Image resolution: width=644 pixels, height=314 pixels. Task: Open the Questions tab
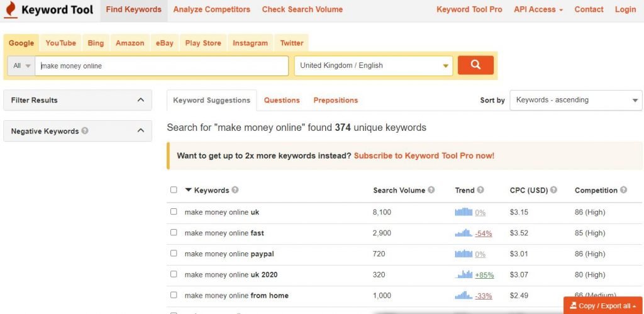[x=282, y=100]
